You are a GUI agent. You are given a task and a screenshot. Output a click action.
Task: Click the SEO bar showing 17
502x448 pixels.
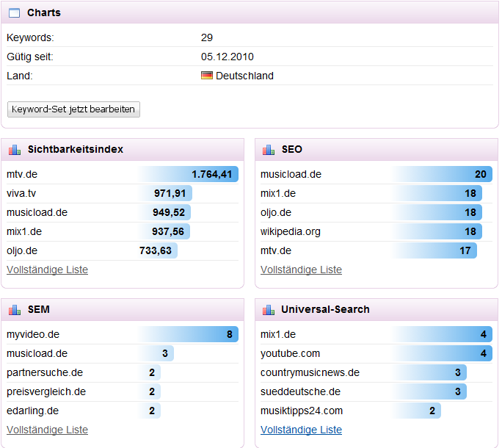tap(434, 250)
